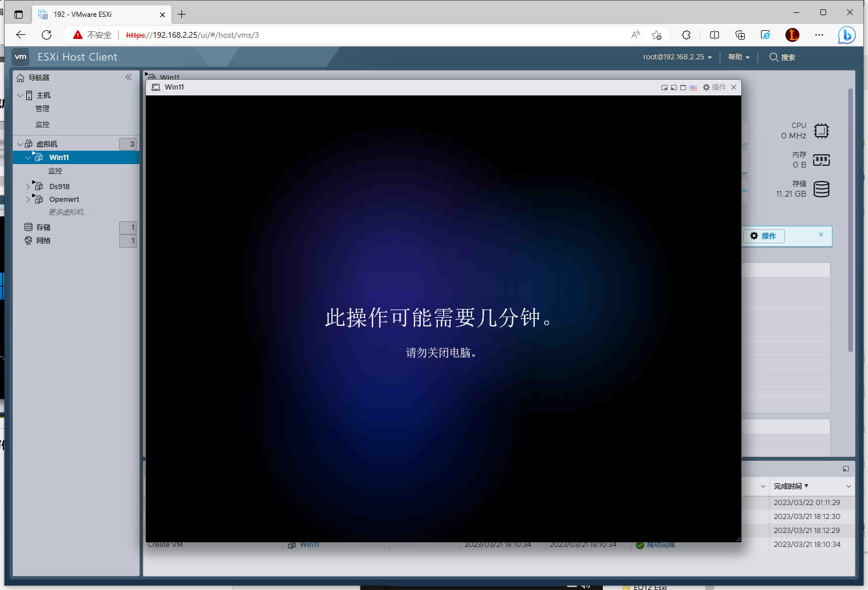Image resolution: width=868 pixels, height=590 pixels.
Task: Open the Edge tab actions menu button
Action: tap(19, 14)
